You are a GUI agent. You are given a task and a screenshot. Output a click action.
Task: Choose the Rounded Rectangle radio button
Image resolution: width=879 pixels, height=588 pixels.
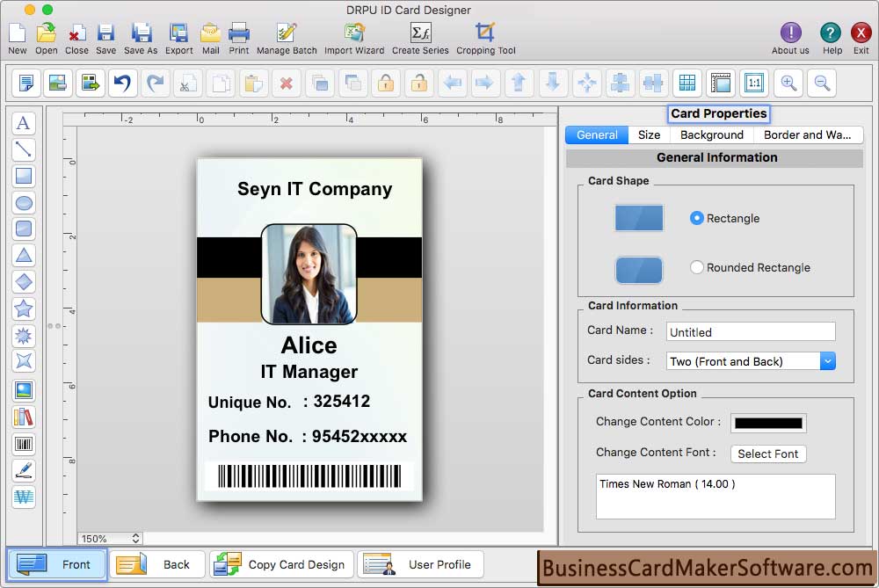(696, 267)
